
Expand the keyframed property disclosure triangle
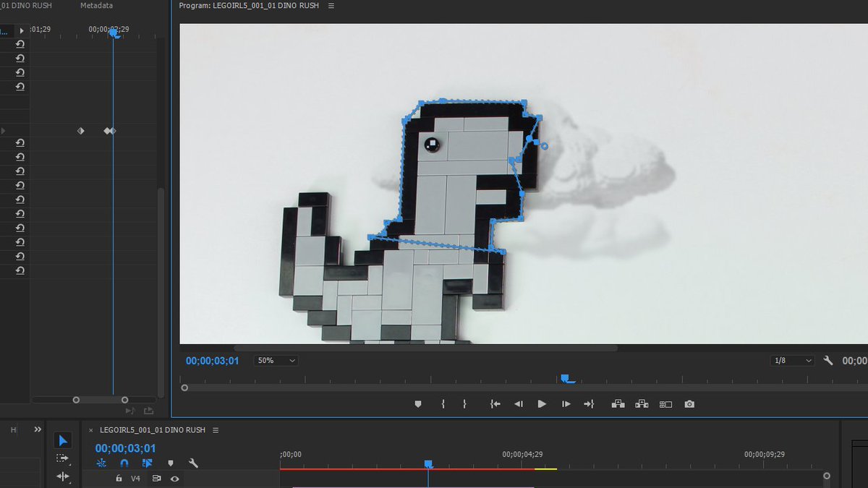(x=3, y=131)
